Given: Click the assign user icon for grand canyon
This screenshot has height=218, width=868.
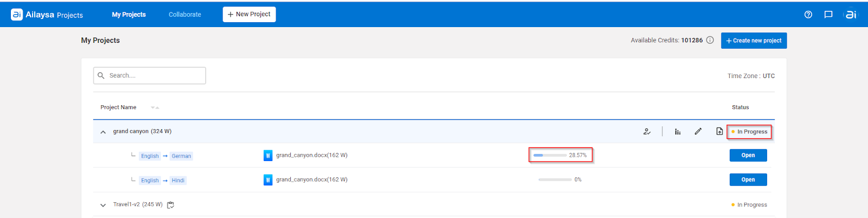Looking at the screenshot, I should click(647, 131).
